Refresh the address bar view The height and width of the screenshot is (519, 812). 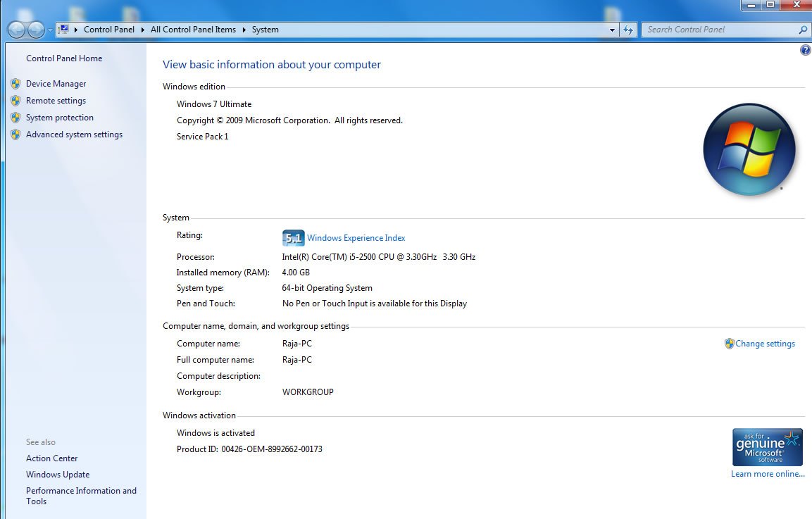click(627, 30)
